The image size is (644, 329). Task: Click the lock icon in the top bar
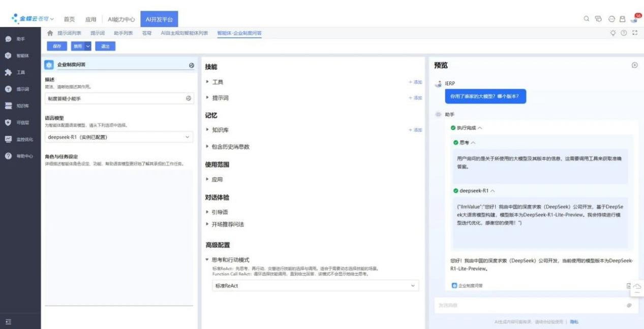(622, 19)
